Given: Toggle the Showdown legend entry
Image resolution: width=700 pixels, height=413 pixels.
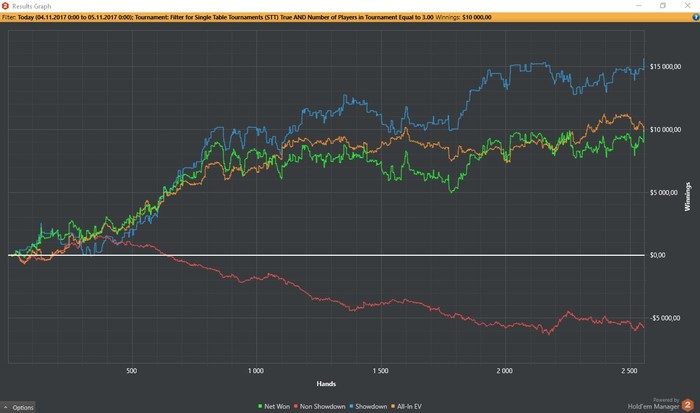Looking at the screenshot, I should [368, 406].
